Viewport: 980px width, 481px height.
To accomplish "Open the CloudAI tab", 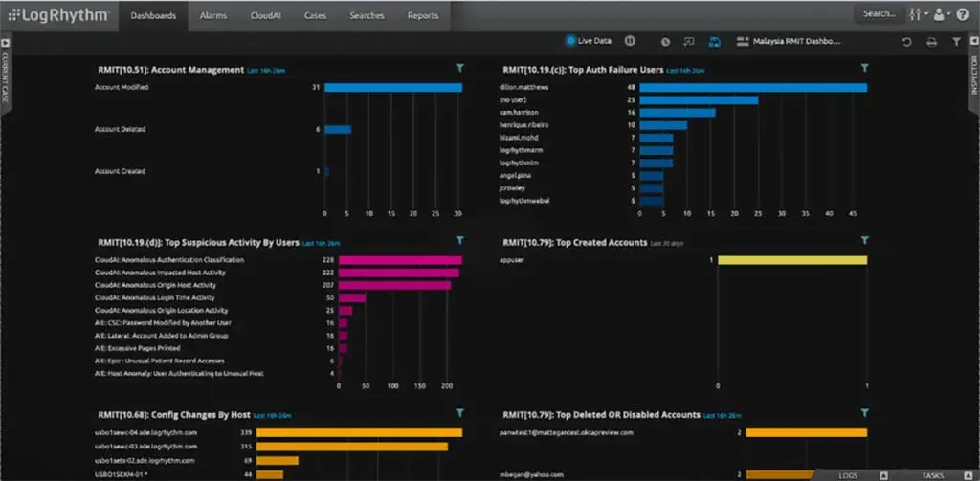I will (264, 15).
